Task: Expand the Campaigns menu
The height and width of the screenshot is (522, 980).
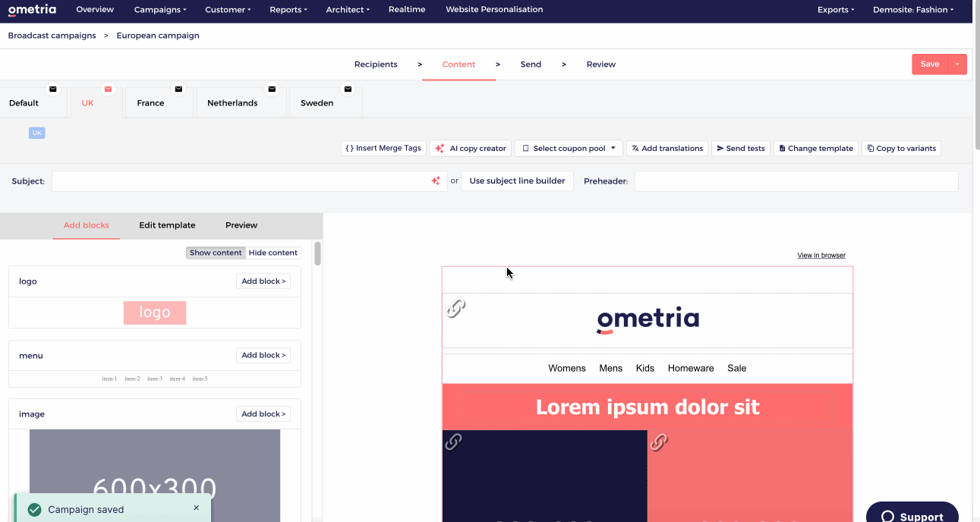Action: [159, 10]
